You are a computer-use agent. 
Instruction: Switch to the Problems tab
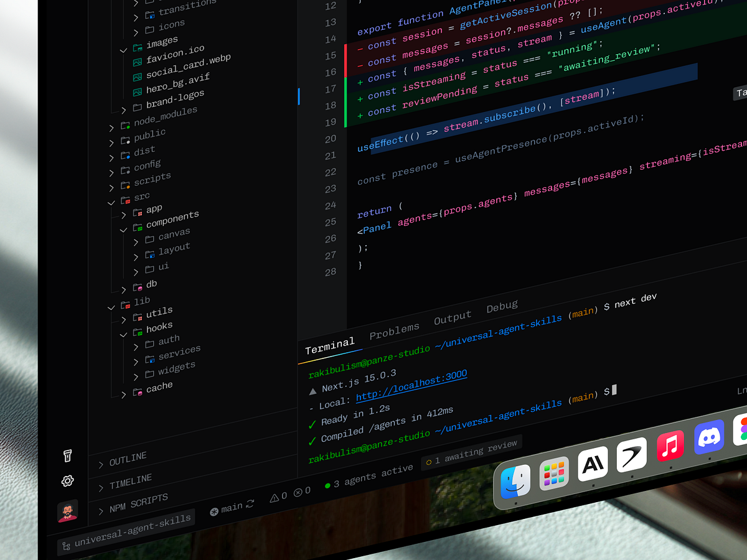pos(394,332)
